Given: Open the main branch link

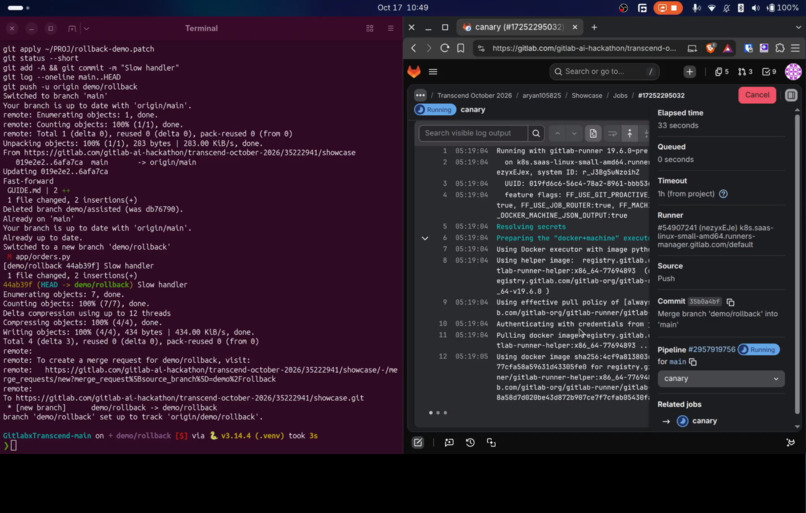Looking at the screenshot, I should (x=677, y=362).
